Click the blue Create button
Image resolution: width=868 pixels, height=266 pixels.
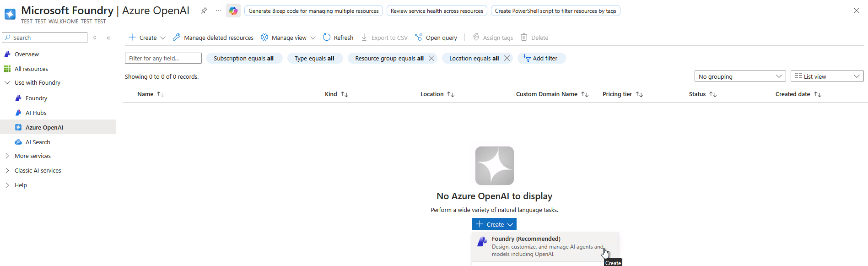pyautogui.click(x=494, y=224)
